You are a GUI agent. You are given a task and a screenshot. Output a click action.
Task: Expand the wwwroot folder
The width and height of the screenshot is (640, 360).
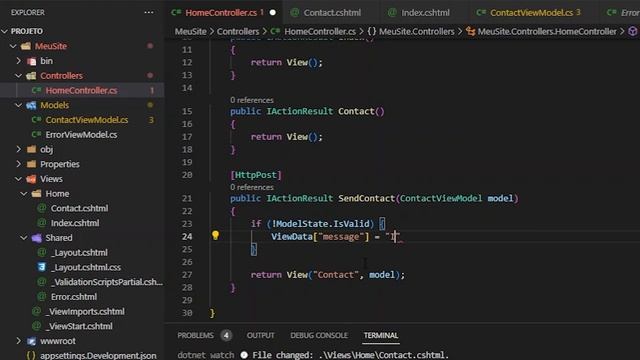[19, 340]
